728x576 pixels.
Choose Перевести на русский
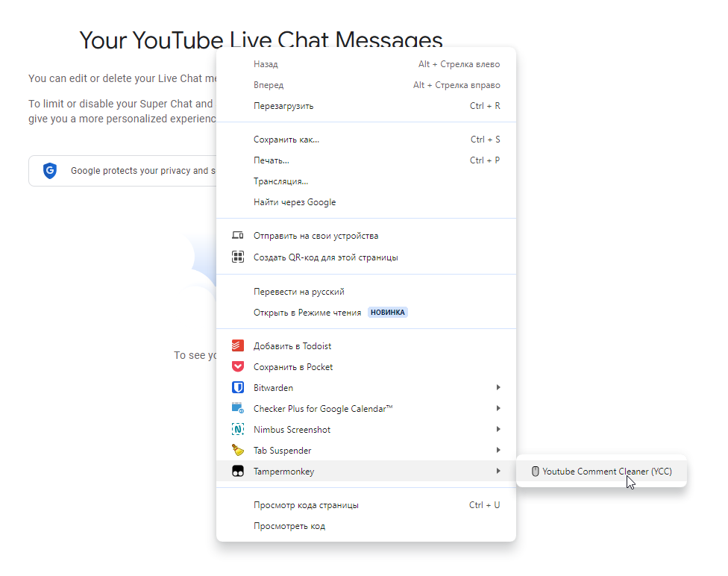[x=365, y=292]
